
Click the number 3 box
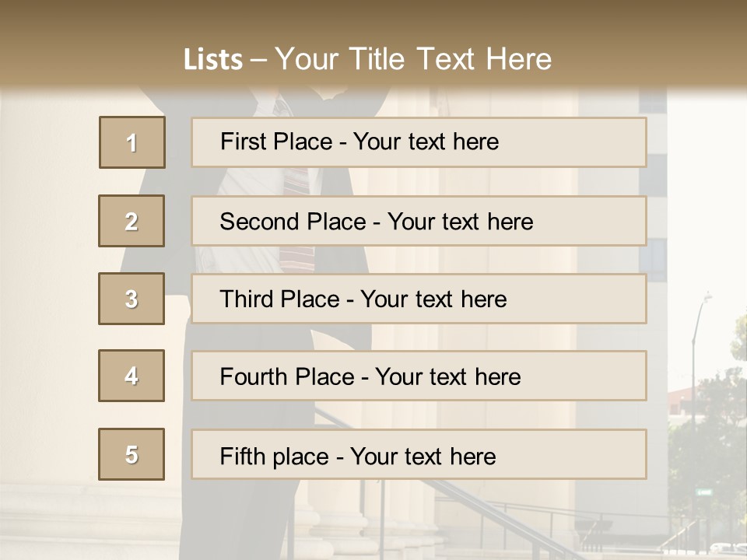point(132,299)
